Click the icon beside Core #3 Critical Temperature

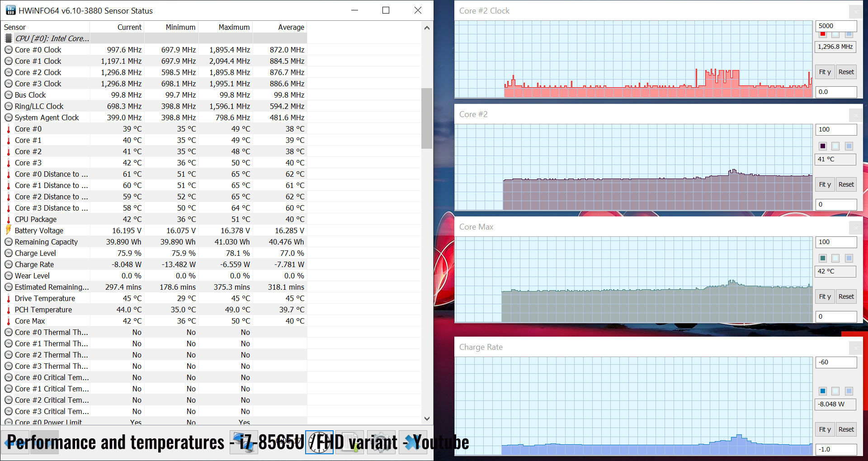pyautogui.click(x=9, y=411)
